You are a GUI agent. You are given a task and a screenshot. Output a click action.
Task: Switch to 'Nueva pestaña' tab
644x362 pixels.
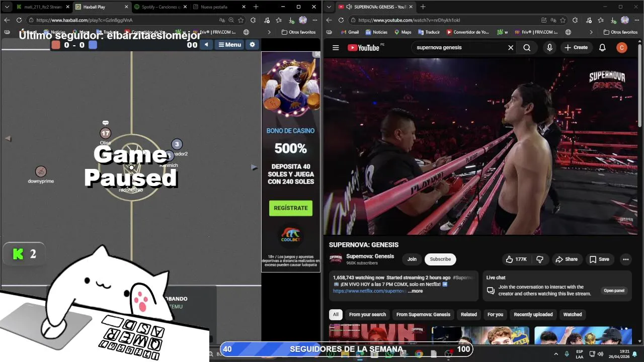[219, 7]
